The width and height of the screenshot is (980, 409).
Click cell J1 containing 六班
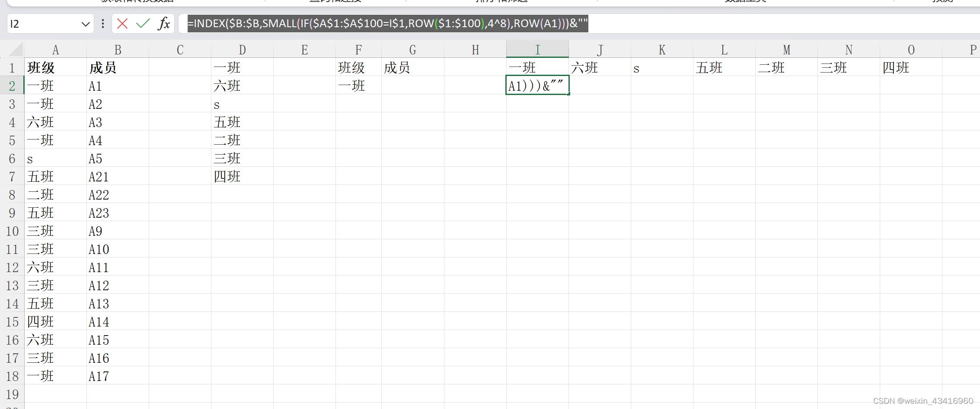(x=600, y=67)
